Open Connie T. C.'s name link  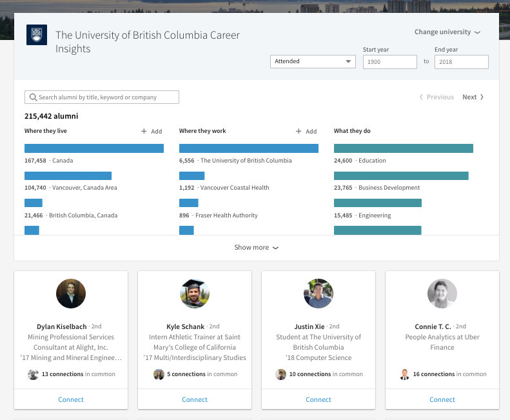[433, 326]
